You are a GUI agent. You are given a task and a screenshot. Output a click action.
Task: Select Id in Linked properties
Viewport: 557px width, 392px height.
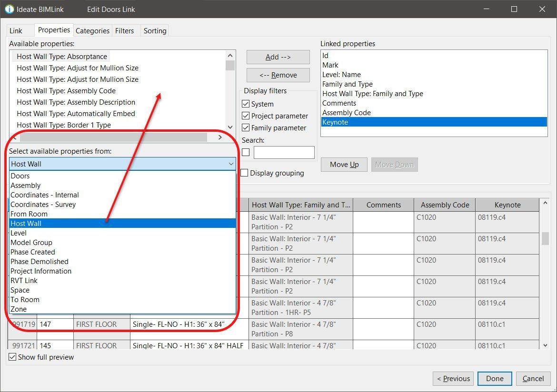434,55
